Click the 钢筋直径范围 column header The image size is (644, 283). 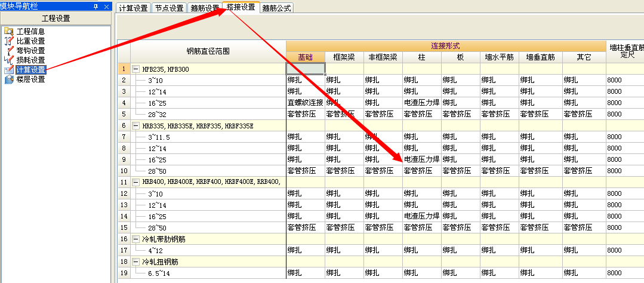coord(208,52)
